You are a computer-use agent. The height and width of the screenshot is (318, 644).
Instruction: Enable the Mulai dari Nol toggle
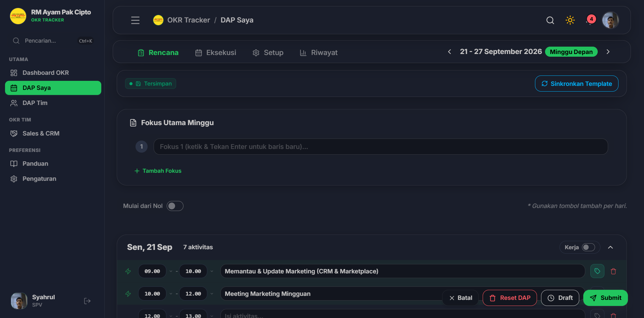pos(175,206)
